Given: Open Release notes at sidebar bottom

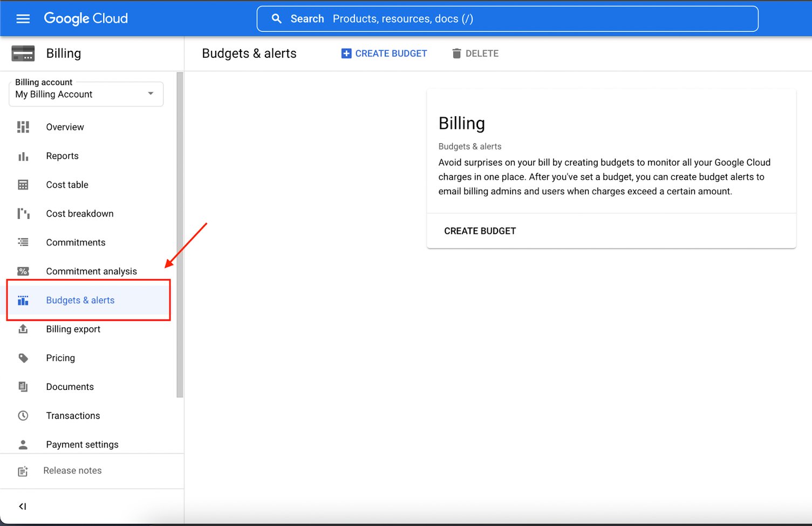Looking at the screenshot, I should 72,470.
